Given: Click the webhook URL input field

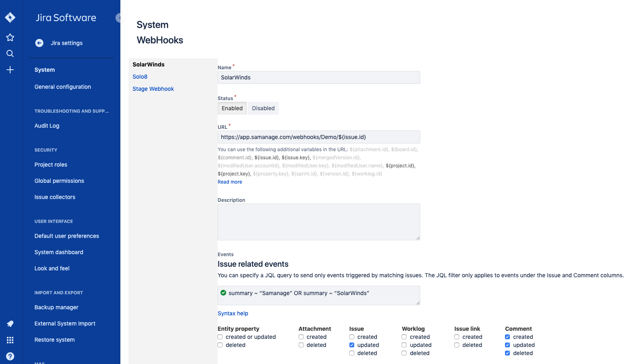Looking at the screenshot, I should (x=319, y=137).
